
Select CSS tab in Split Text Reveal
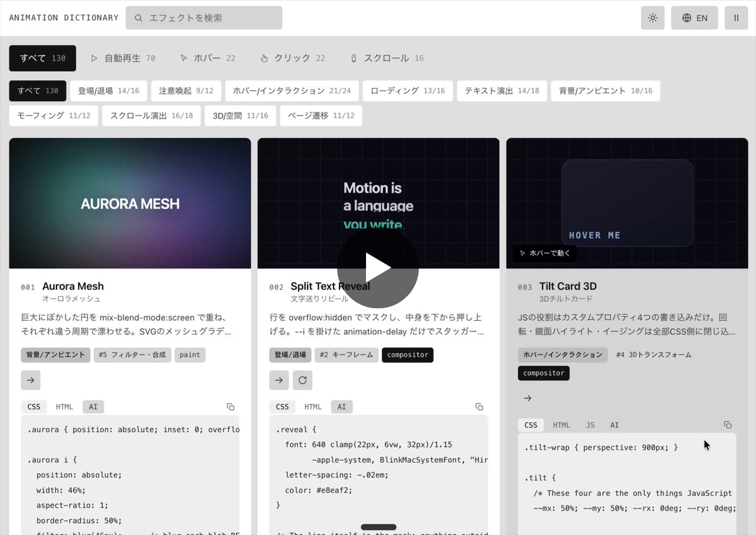[282, 407]
